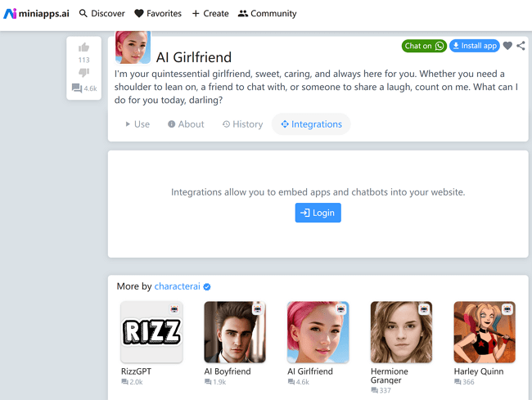Viewport: 532px width, 400px height.
Task: Click the thumbs up like icon
Action: pyautogui.click(x=83, y=47)
